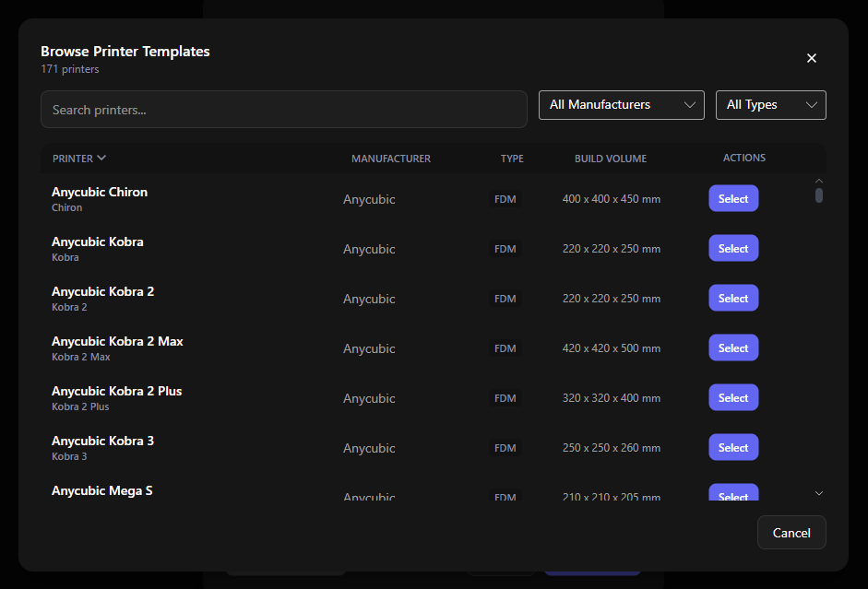Click the TYPE column header
Image resolution: width=868 pixels, height=589 pixels.
(512, 159)
